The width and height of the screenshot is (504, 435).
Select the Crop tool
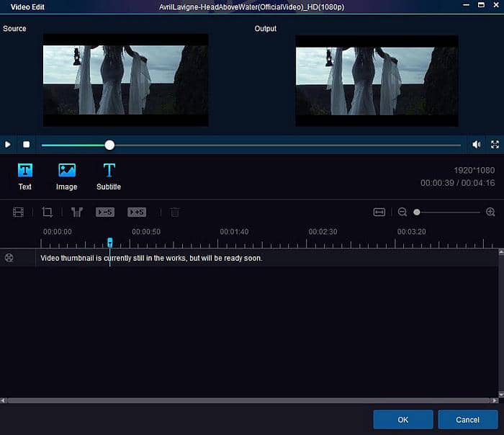click(48, 212)
